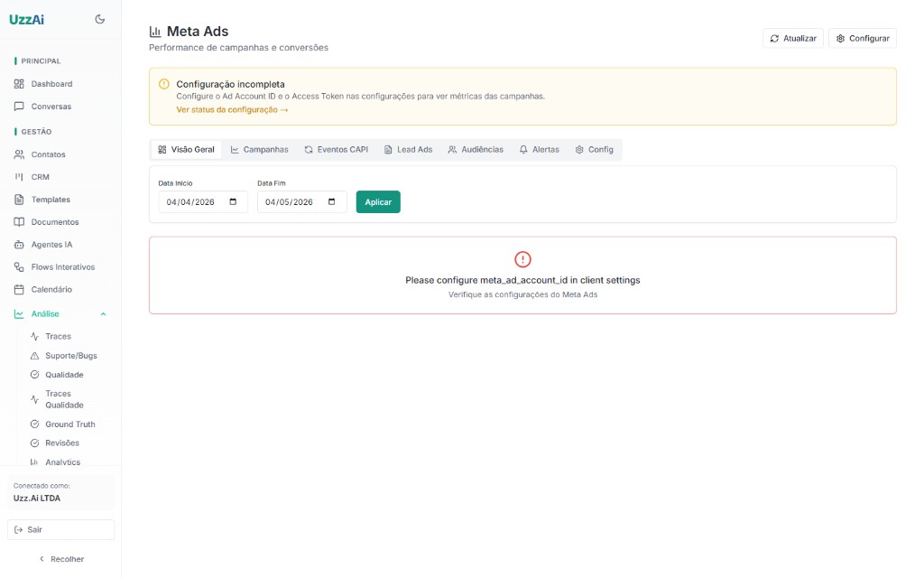Screen dimensions: 924x578
Task: Switch to Eventos CAPI tab
Action: click(x=337, y=150)
